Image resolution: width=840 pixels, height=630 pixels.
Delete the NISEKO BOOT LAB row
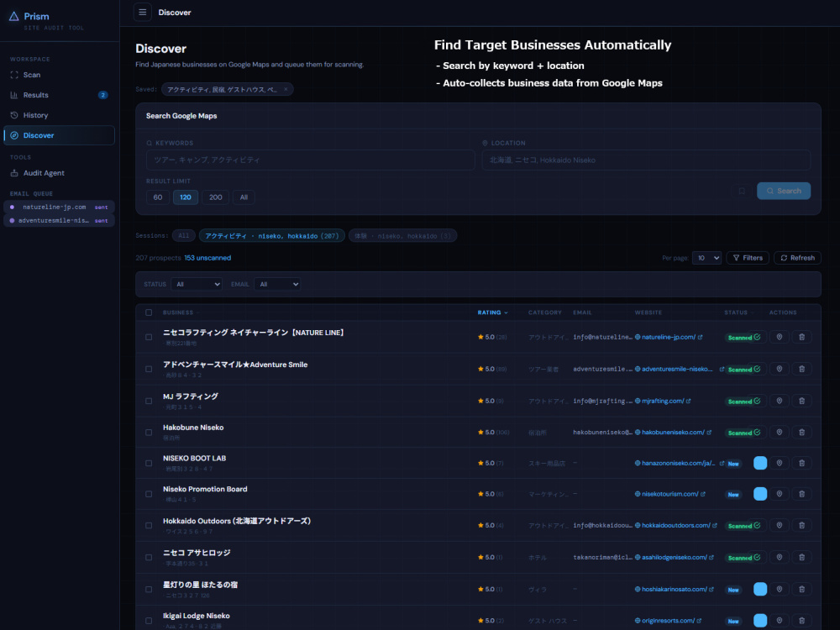tap(802, 464)
